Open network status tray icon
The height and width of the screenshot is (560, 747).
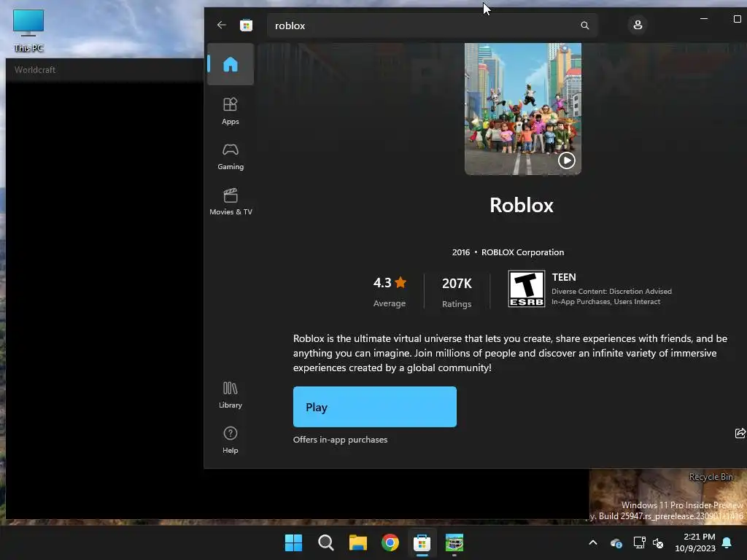[x=639, y=542]
